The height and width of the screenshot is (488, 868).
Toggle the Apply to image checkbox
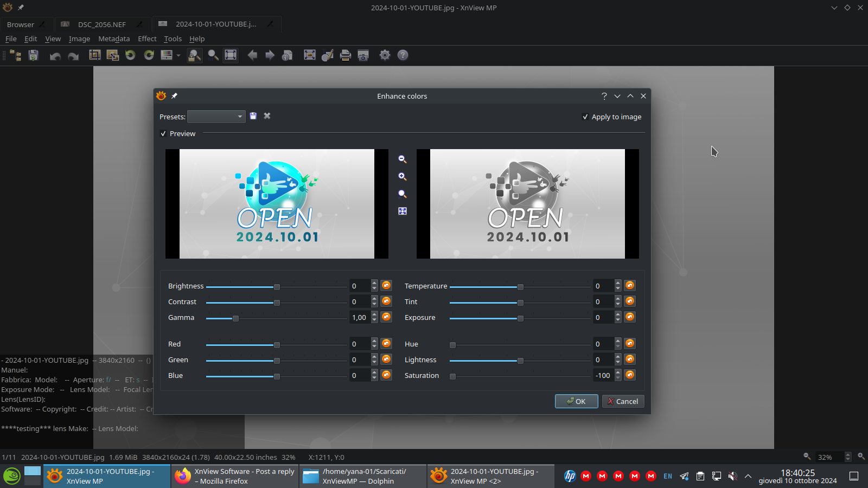[x=585, y=117]
